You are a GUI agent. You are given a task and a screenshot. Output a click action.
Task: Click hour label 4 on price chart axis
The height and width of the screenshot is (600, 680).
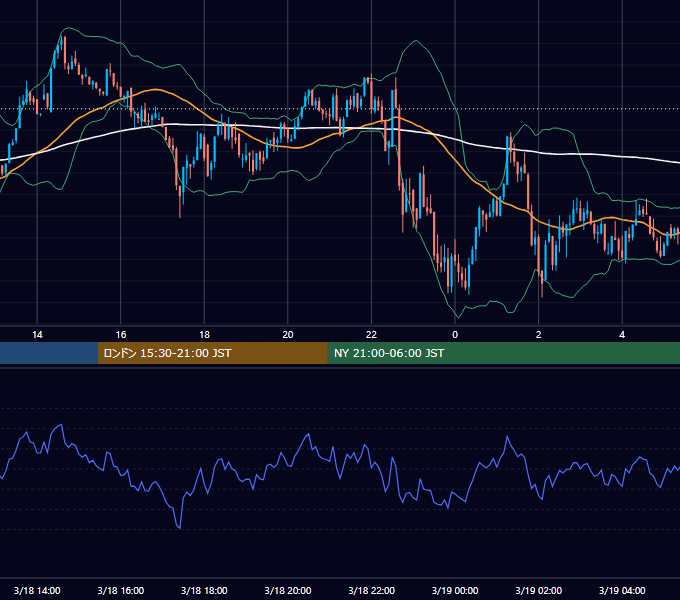pyautogui.click(x=622, y=335)
